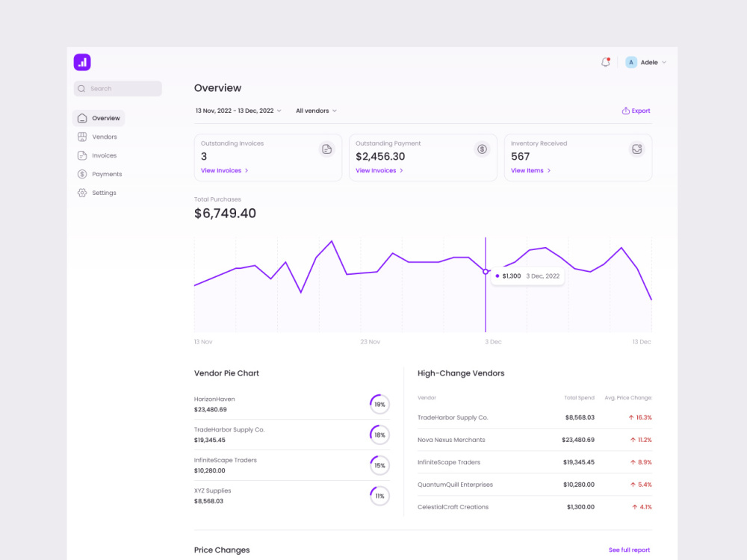Screen dimensions: 747x560
Task: Click the Payments dollar icon in sidebar
Action: [x=82, y=174]
